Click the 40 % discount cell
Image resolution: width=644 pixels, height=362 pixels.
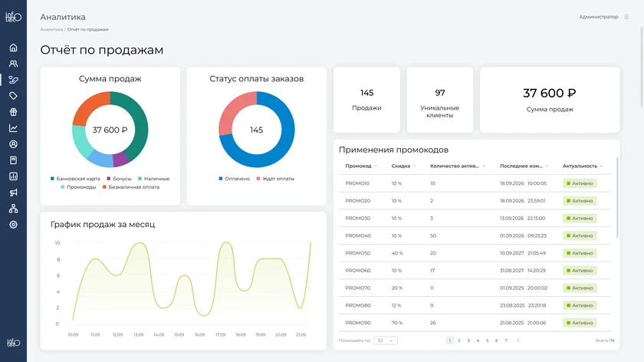(x=397, y=253)
